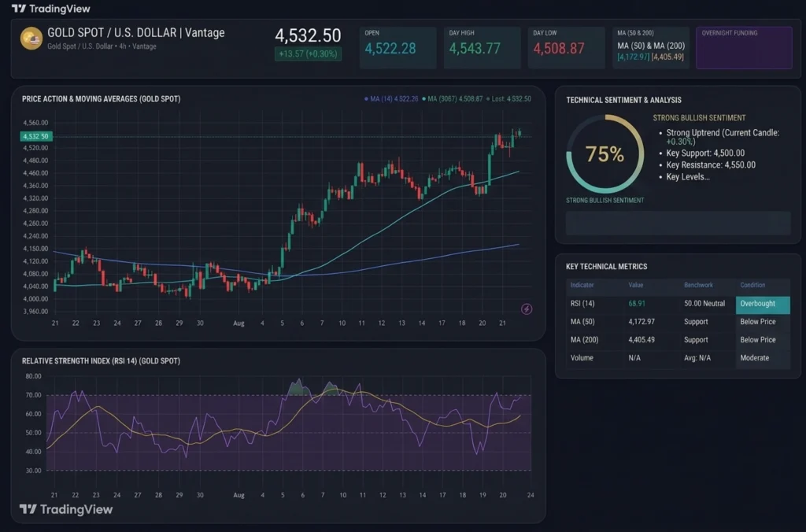Click the Gold Spot / U.S. Dollar title
Viewport: 806px width, 532px height.
(x=135, y=33)
